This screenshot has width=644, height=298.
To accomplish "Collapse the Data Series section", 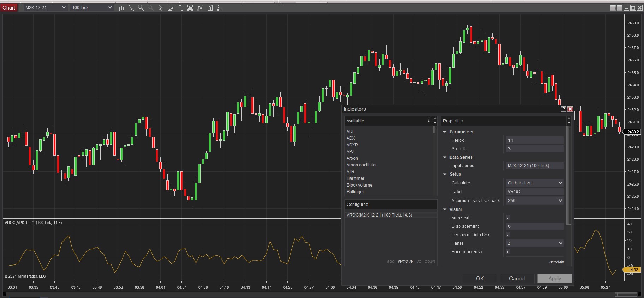I will tap(445, 157).
